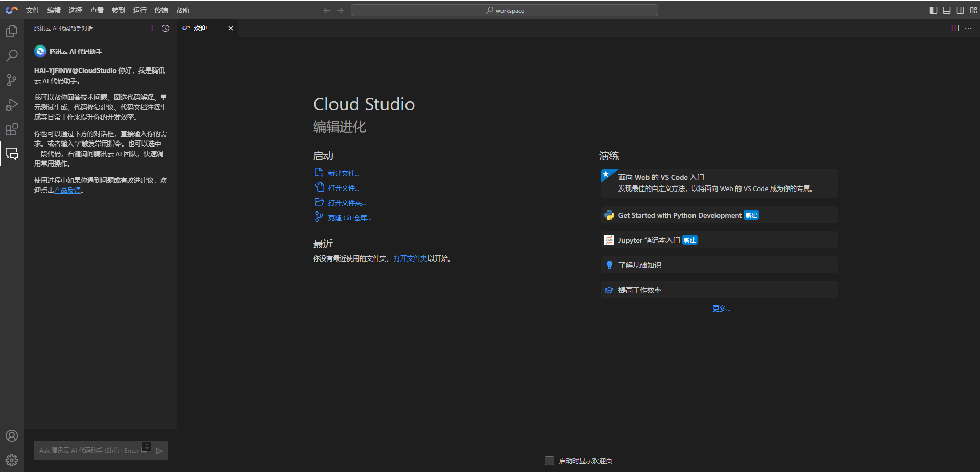Open the Extensions view
Image resolution: width=980 pixels, height=472 pixels.
point(12,129)
